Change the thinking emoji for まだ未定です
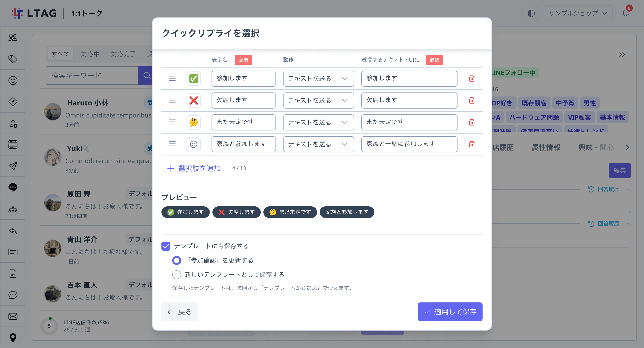The height and width of the screenshot is (348, 644). pyautogui.click(x=193, y=122)
